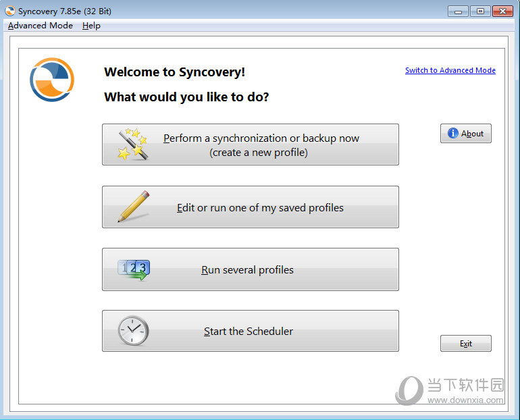Launch Start the Scheduler button
Image resolution: width=520 pixels, height=420 pixels.
click(251, 331)
